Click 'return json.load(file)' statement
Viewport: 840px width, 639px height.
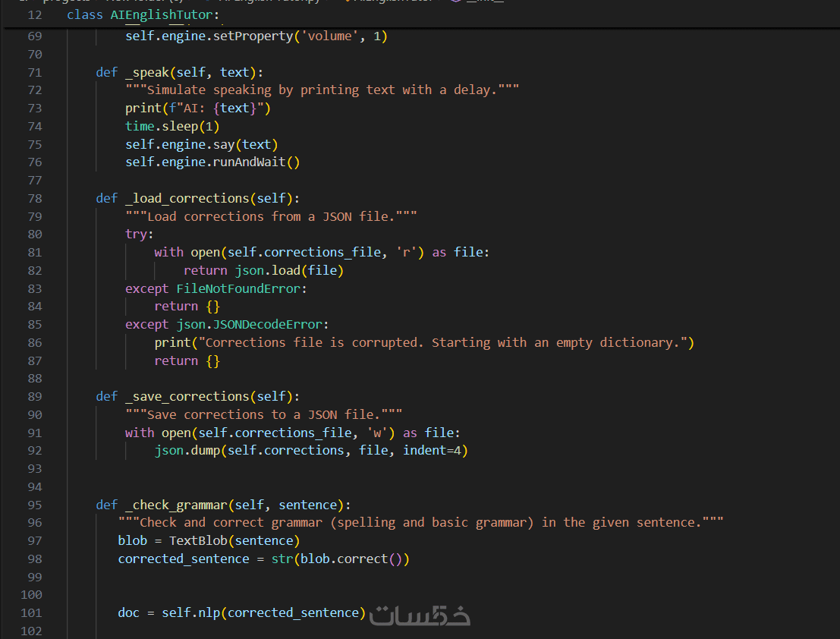[x=263, y=270]
